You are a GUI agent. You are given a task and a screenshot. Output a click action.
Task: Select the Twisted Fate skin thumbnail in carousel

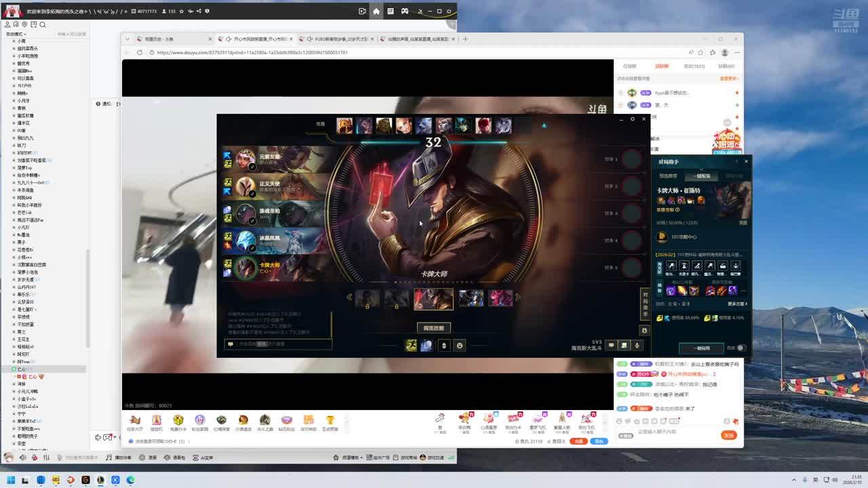pyautogui.click(x=433, y=298)
